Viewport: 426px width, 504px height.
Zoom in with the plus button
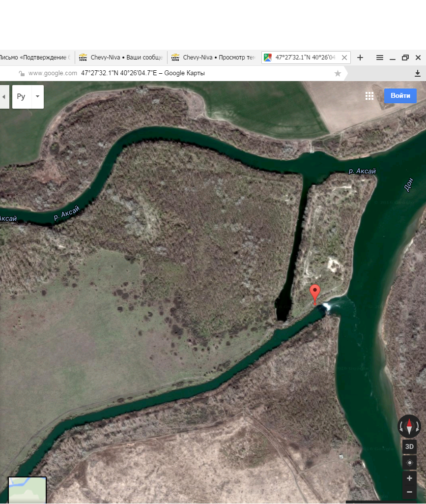coord(409,478)
